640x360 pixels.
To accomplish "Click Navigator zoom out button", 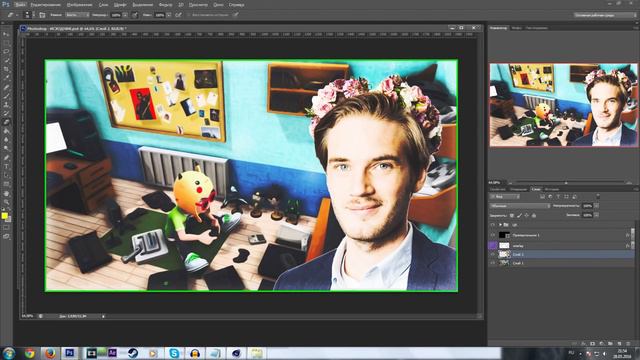I will tap(510, 183).
